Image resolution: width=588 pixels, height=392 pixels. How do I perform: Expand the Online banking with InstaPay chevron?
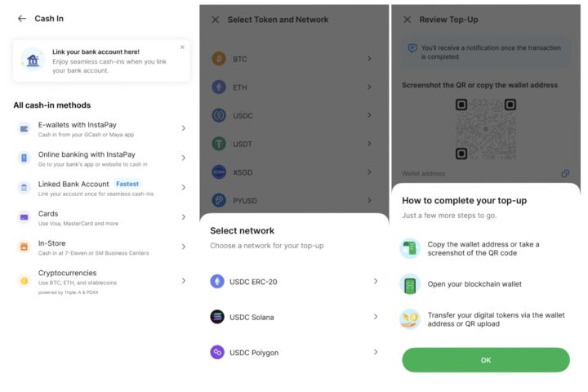click(x=184, y=158)
